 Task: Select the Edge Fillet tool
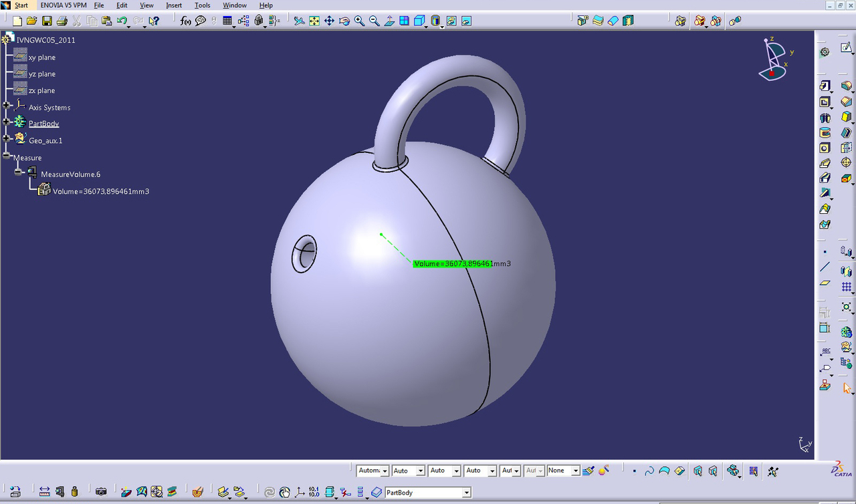847,86
